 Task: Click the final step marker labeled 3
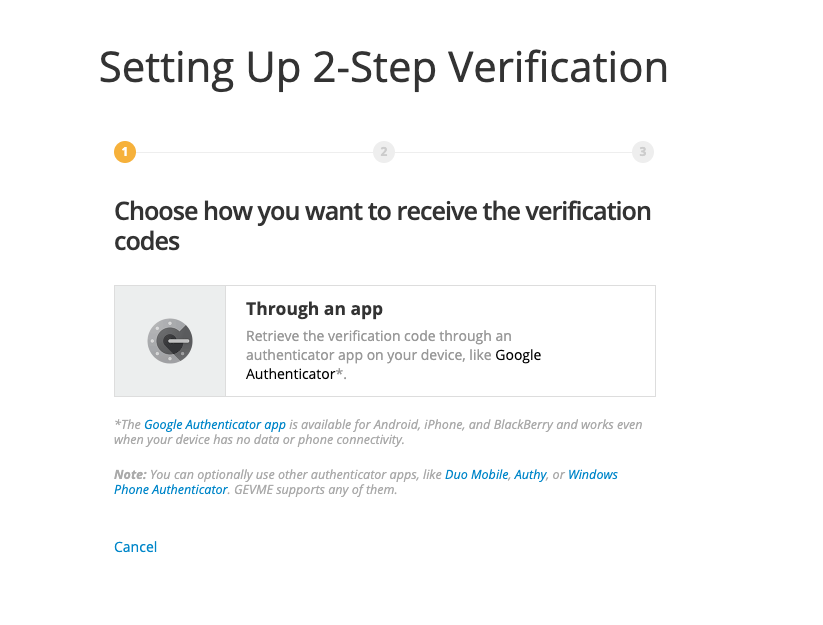pos(643,152)
